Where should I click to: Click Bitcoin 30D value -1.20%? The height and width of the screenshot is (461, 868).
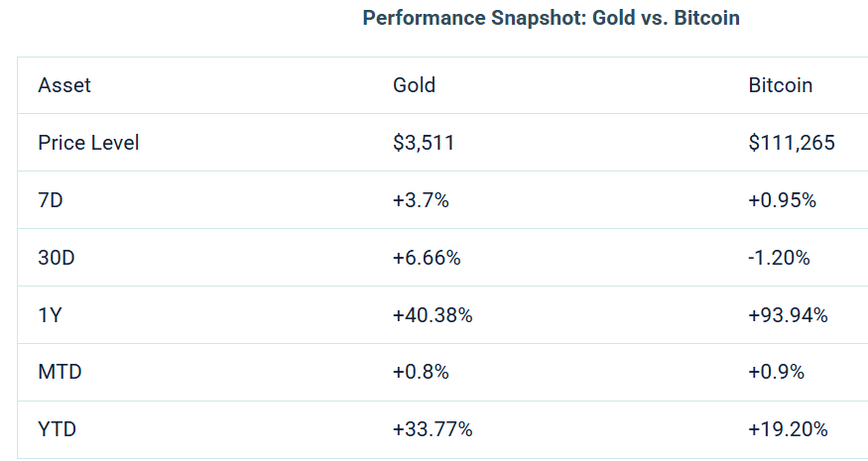(779, 258)
